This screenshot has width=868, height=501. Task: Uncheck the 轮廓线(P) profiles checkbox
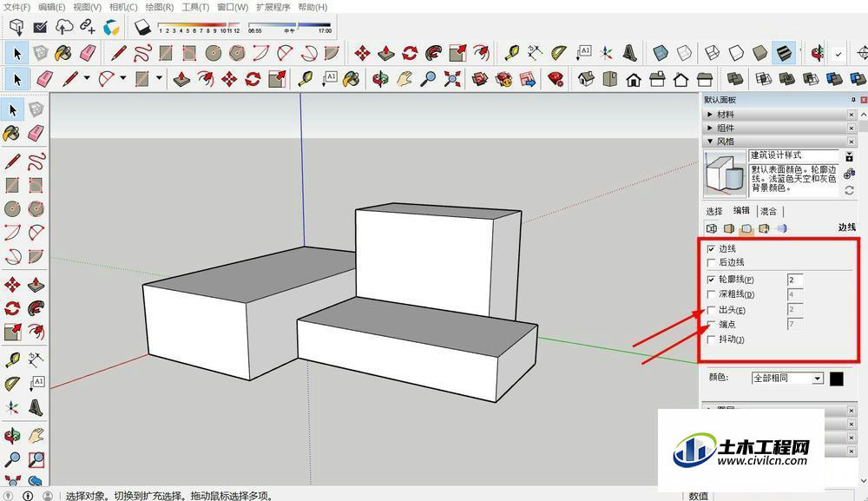tap(712, 280)
